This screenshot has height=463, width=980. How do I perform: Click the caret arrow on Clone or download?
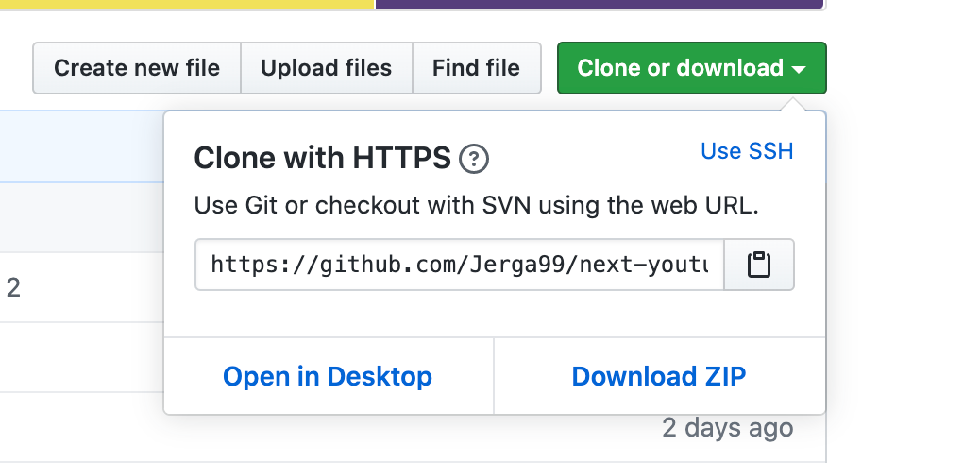pyautogui.click(x=799, y=70)
